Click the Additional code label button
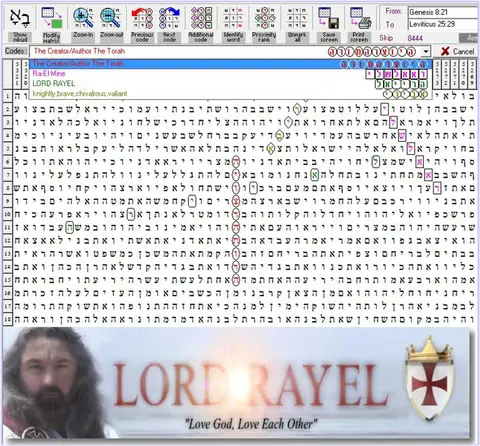The width and height of the screenshot is (480, 446). (x=201, y=37)
